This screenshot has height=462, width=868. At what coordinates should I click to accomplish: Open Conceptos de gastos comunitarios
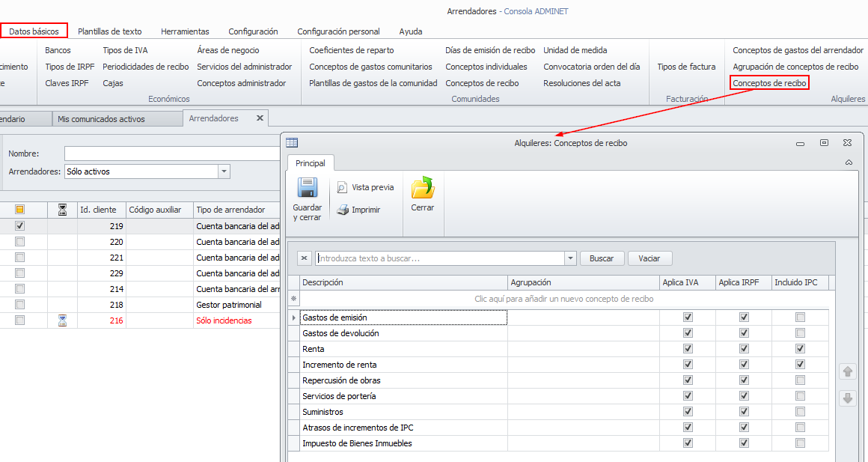(371, 67)
